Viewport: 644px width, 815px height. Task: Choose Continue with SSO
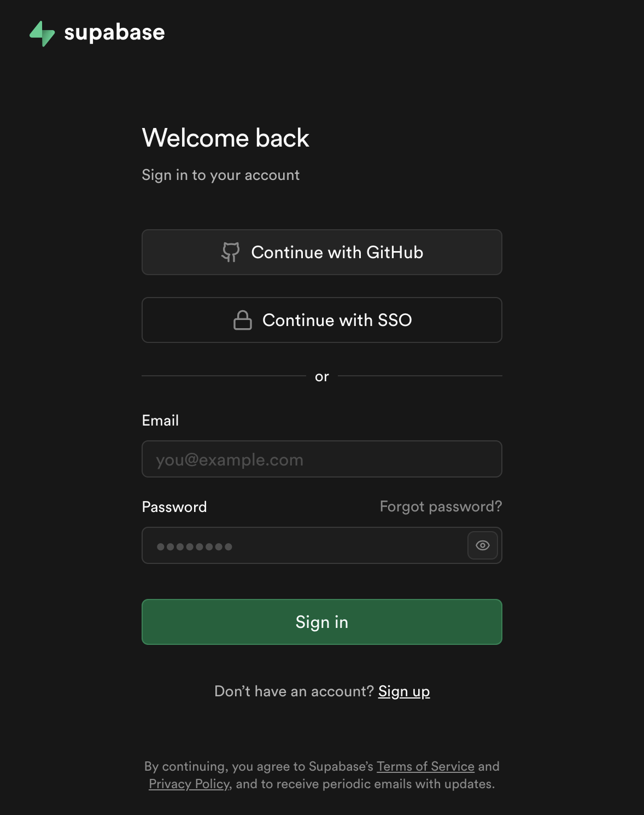point(322,320)
